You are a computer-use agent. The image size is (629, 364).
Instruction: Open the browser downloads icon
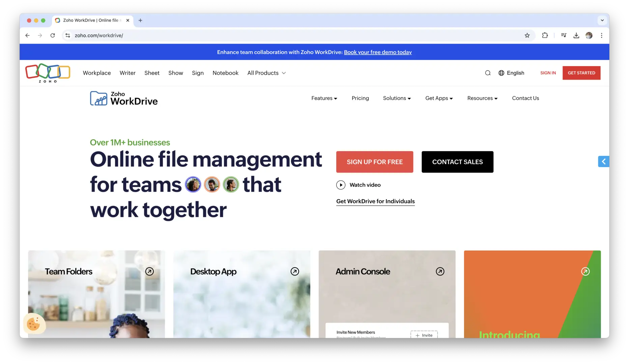pos(576,35)
